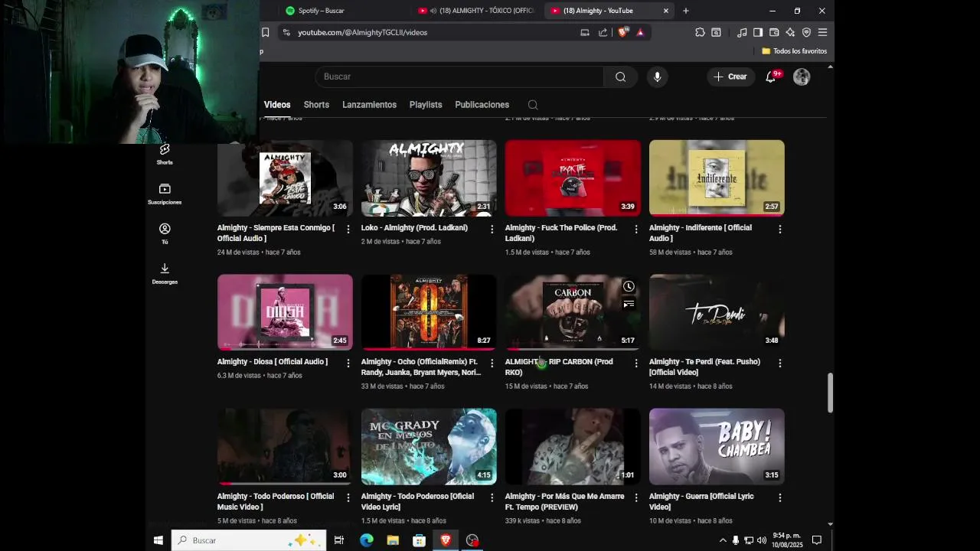Click the share page icon in address bar
980x551 pixels.
tap(603, 32)
